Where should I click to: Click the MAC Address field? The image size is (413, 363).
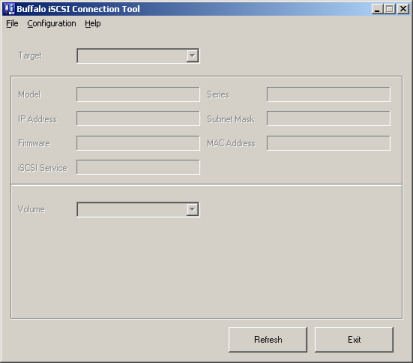(329, 143)
